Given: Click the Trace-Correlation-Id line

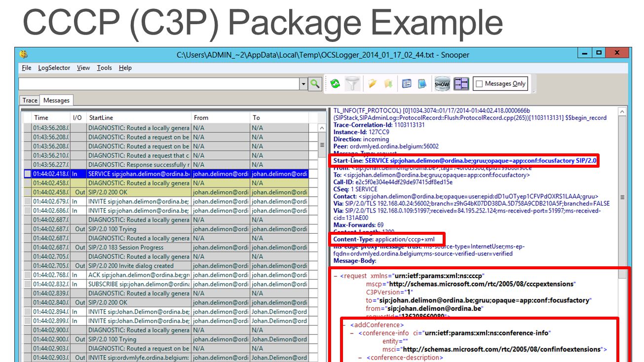Looking at the screenshot, I should point(379,125).
